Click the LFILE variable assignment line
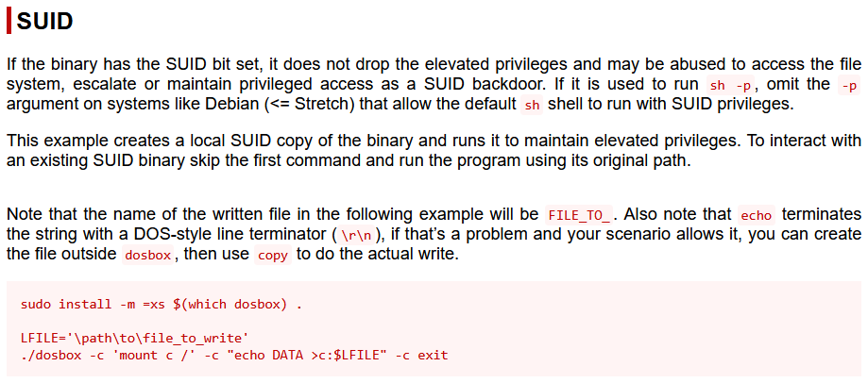Image resolution: width=868 pixels, height=383 pixels. pos(136,337)
